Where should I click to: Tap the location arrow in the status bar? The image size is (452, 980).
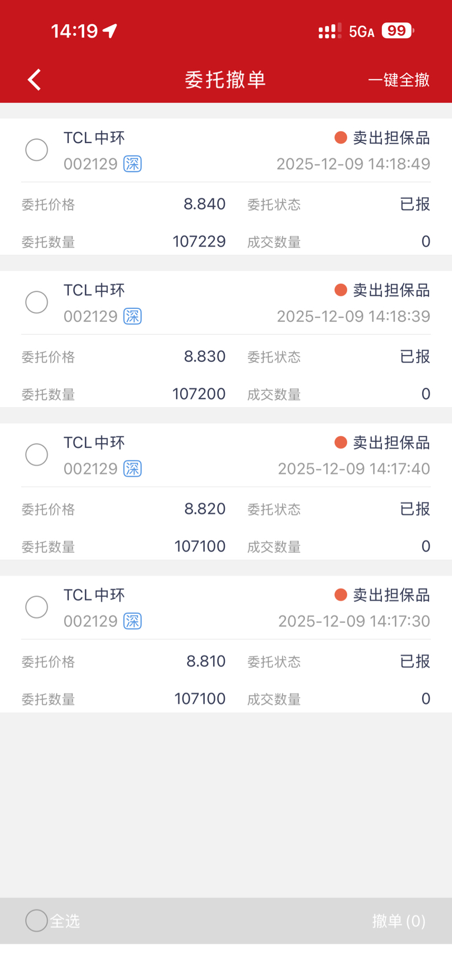point(110,31)
